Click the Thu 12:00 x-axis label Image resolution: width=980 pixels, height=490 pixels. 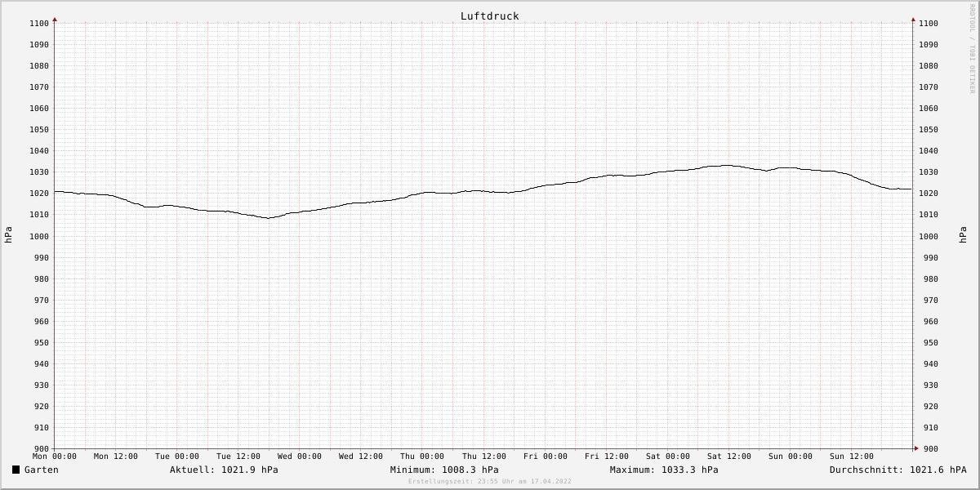pos(484,457)
